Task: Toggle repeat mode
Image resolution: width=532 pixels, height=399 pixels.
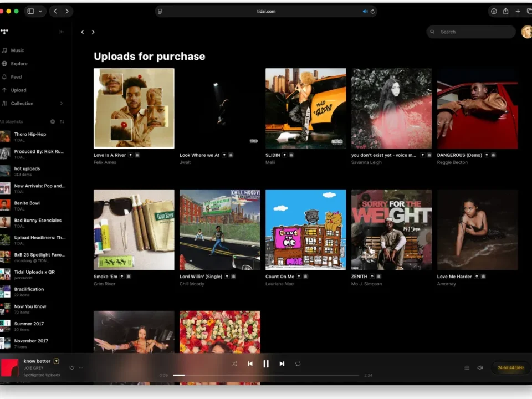Action: (x=298, y=364)
